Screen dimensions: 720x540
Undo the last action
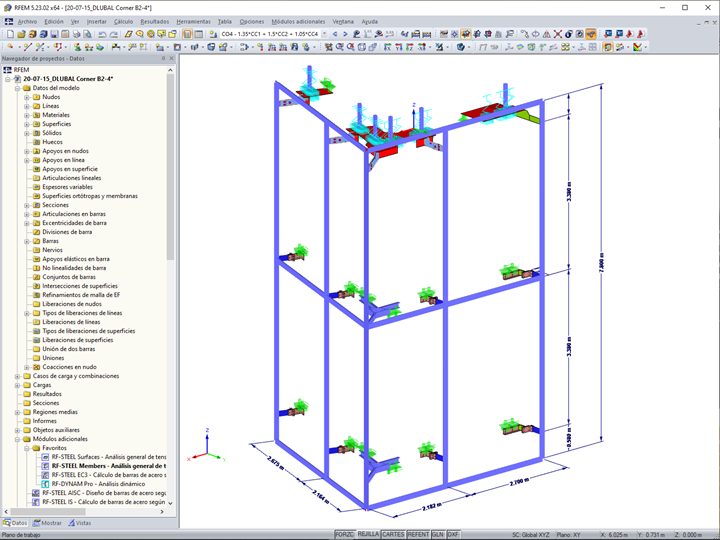(102, 34)
